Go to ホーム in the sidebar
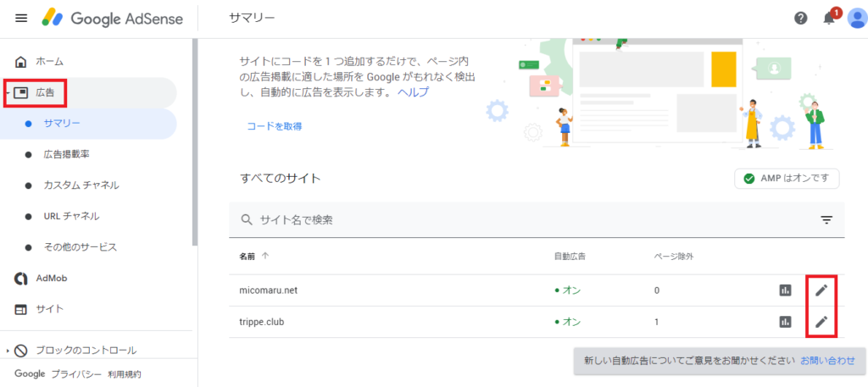 pos(50,61)
